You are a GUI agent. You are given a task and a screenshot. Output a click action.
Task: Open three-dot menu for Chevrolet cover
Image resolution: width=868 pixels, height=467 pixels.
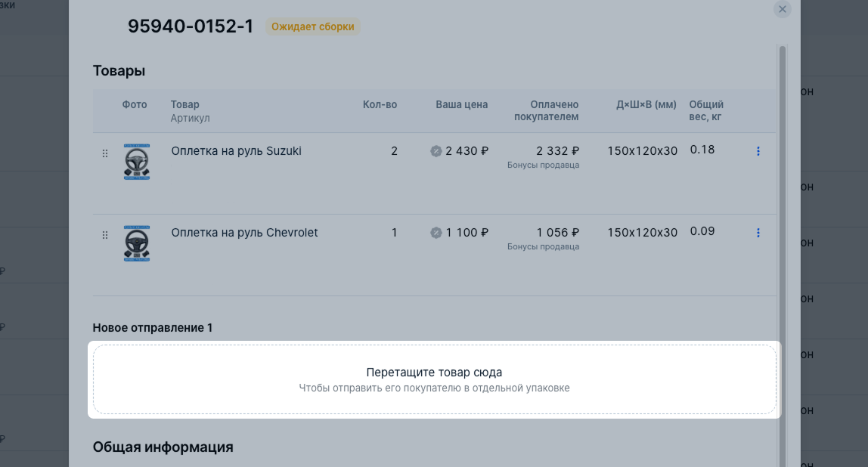(758, 233)
